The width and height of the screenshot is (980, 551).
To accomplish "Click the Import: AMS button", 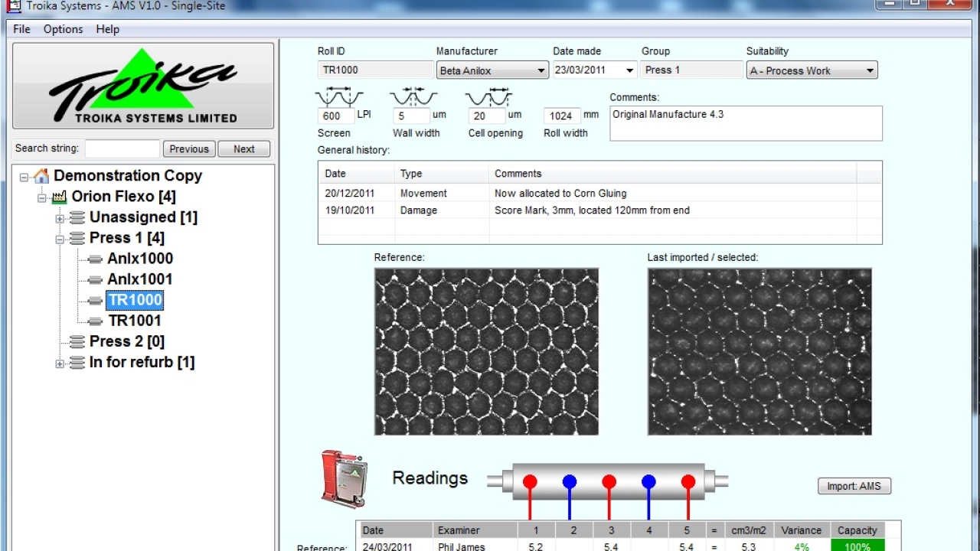I will [854, 486].
